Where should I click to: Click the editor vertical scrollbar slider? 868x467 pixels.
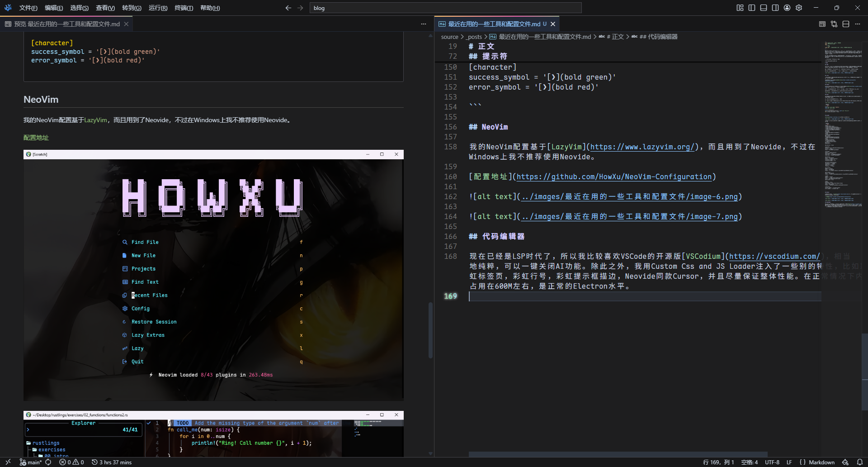864,372
